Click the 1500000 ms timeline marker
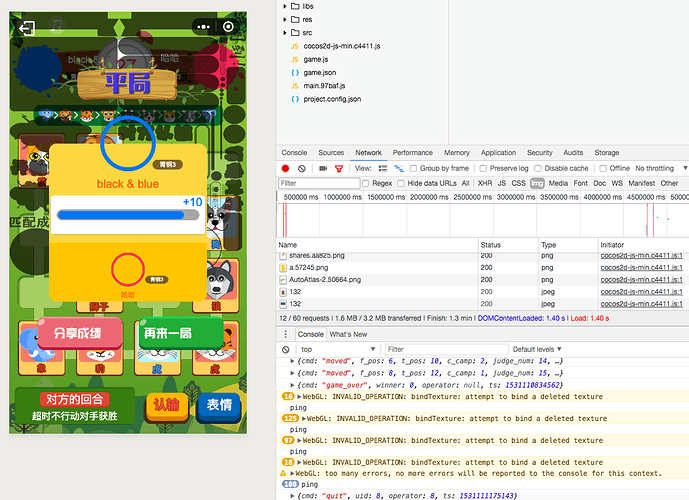 (x=386, y=197)
